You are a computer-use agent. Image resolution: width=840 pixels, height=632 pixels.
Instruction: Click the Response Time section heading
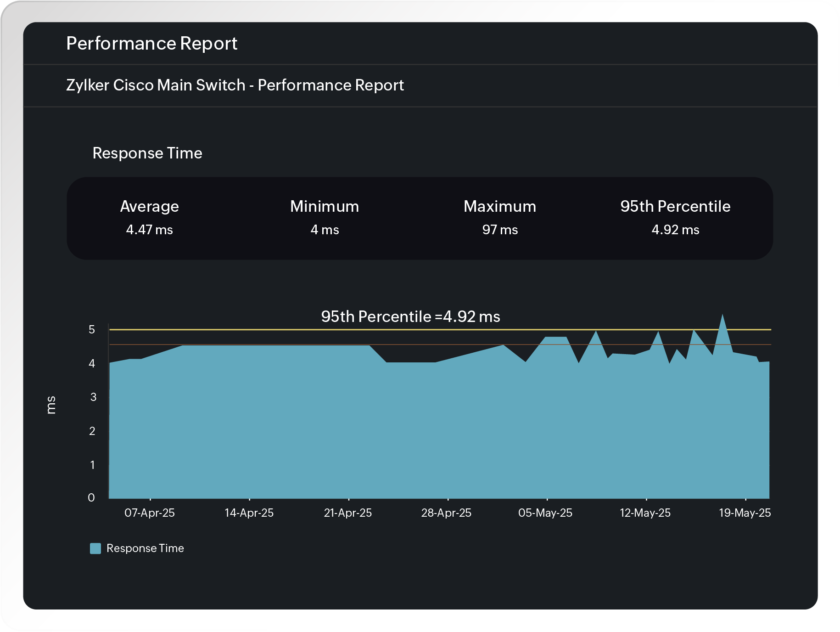click(147, 153)
